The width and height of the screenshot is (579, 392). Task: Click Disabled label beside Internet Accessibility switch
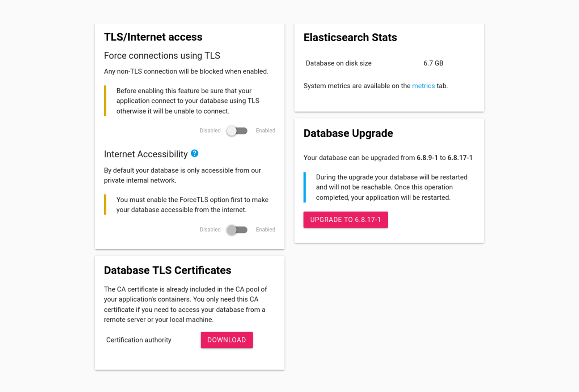[x=210, y=230]
